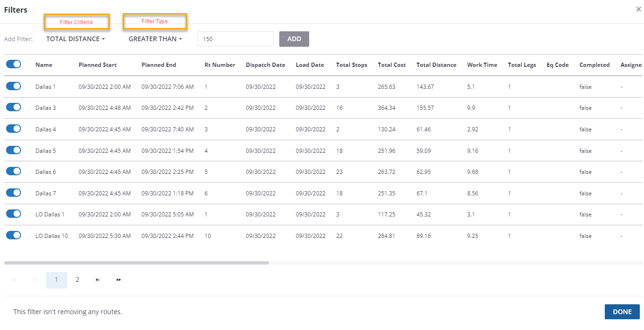Click the Eq Code column header

pyautogui.click(x=558, y=65)
